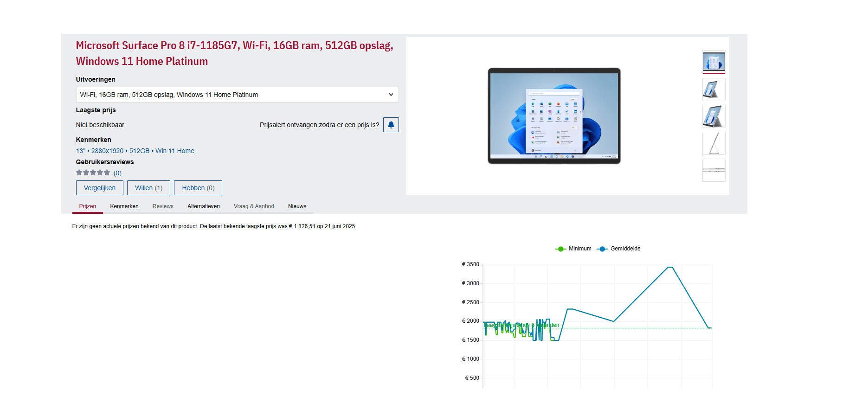Open the 13" specification link

(81, 151)
